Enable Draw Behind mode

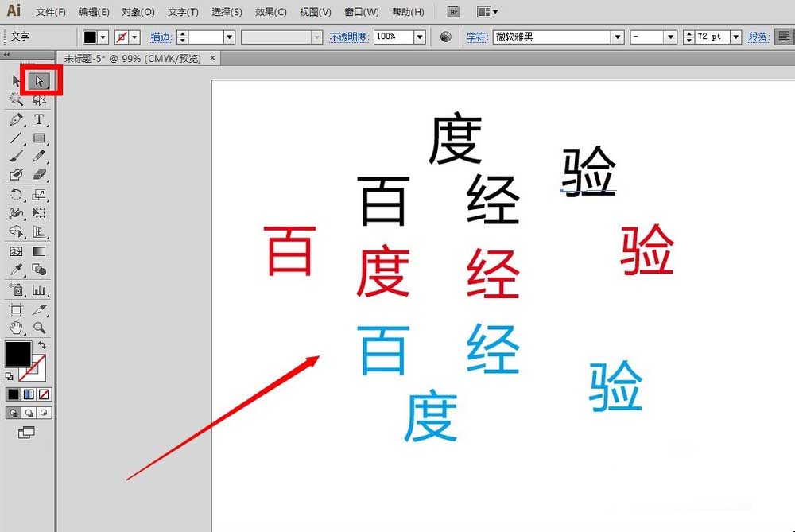[29, 413]
